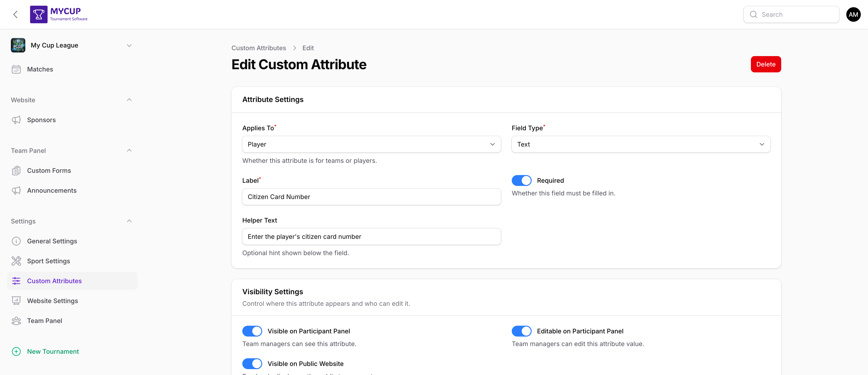Collapse the Settings sidebar section
Screen dimensions: 868x375
(129, 221)
